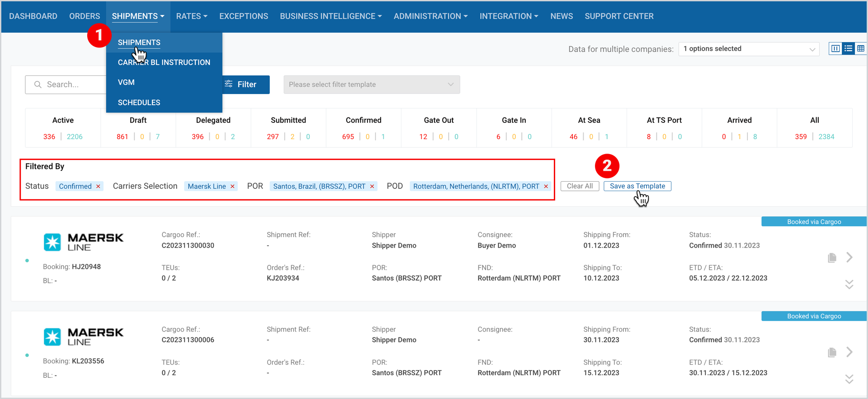The image size is (868, 399).
Task: Open the Administration dropdown menu
Action: [430, 16]
